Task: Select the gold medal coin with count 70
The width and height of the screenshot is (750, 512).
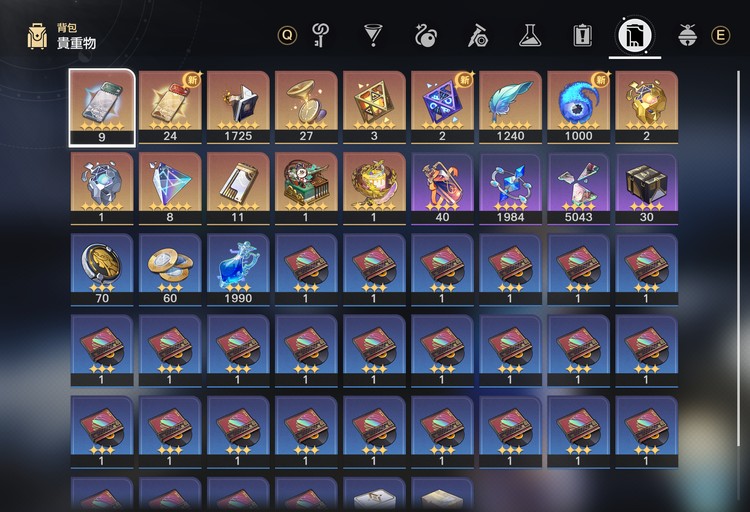Action: pos(102,270)
